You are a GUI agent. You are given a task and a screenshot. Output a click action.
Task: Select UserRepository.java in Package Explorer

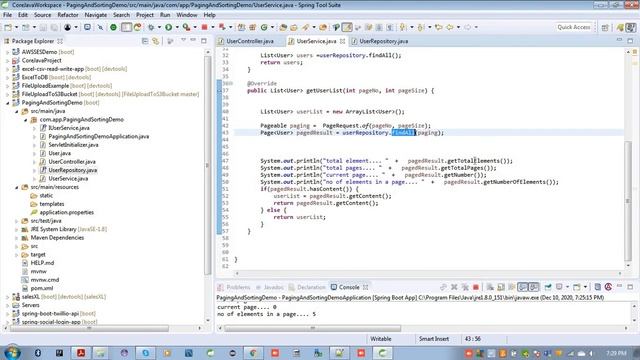click(73, 170)
